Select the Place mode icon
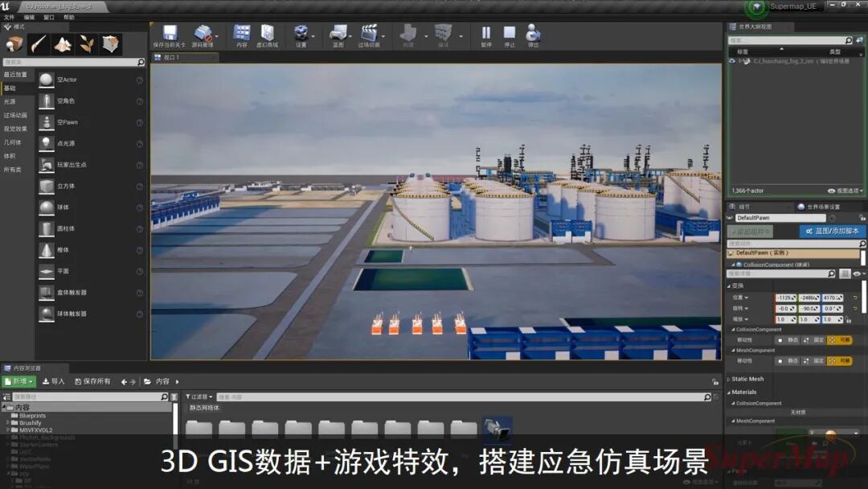Viewport: 868px width, 489px height. tap(14, 43)
